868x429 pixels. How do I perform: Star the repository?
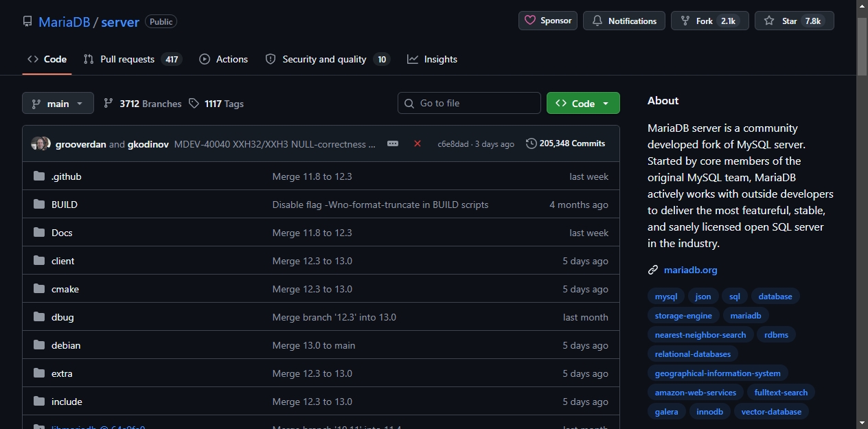(x=795, y=21)
